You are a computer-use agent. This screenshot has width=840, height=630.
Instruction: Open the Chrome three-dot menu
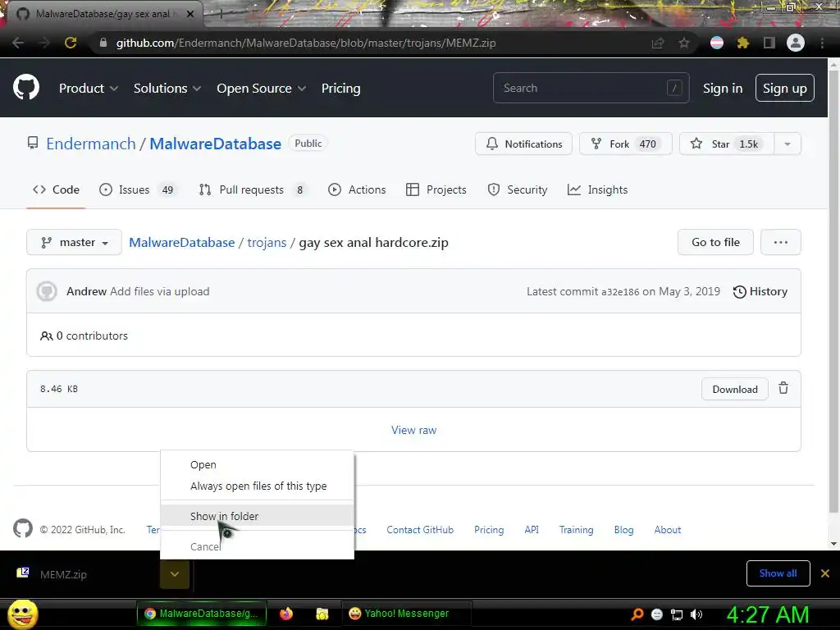click(x=822, y=43)
